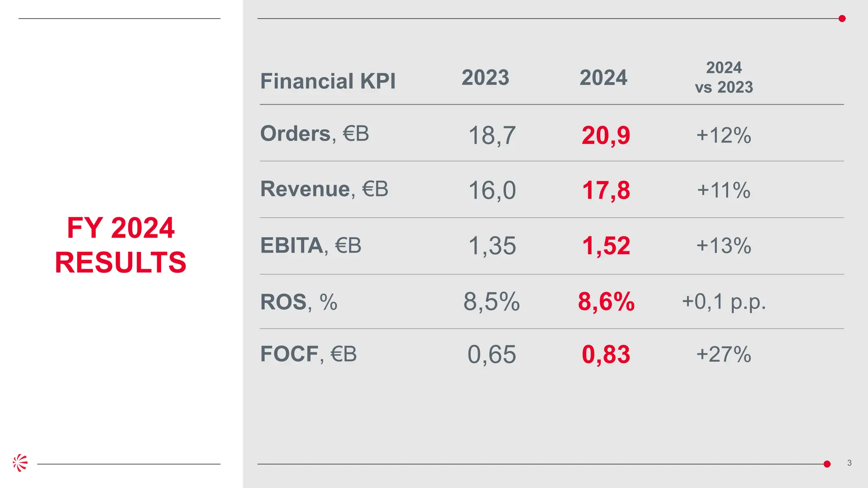Click the red dot beside the page number

827,464
